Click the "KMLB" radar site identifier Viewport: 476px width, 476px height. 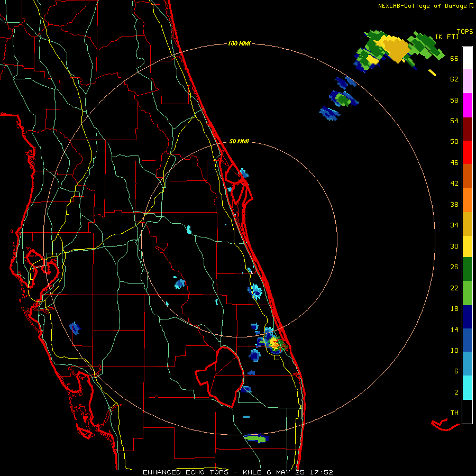pos(253,472)
